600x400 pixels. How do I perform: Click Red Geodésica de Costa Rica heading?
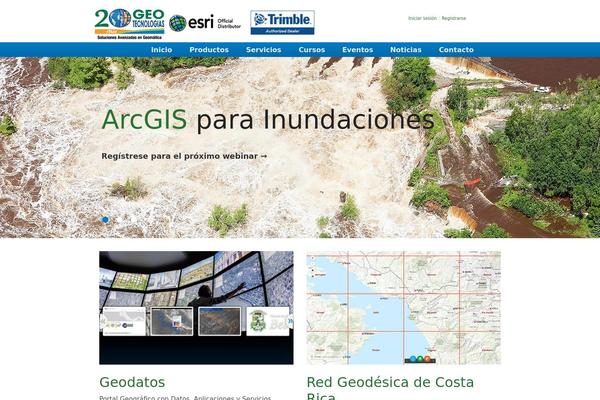click(x=390, y=388)
